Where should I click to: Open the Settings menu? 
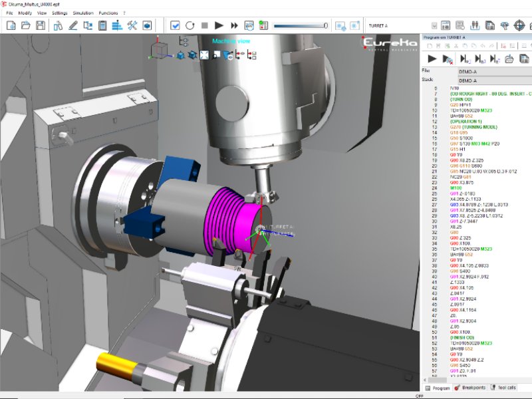click(x=60, y=13)
